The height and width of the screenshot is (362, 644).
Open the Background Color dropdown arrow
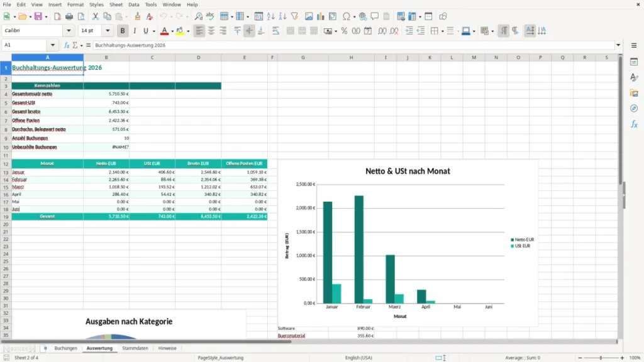(x=188, y=31)
